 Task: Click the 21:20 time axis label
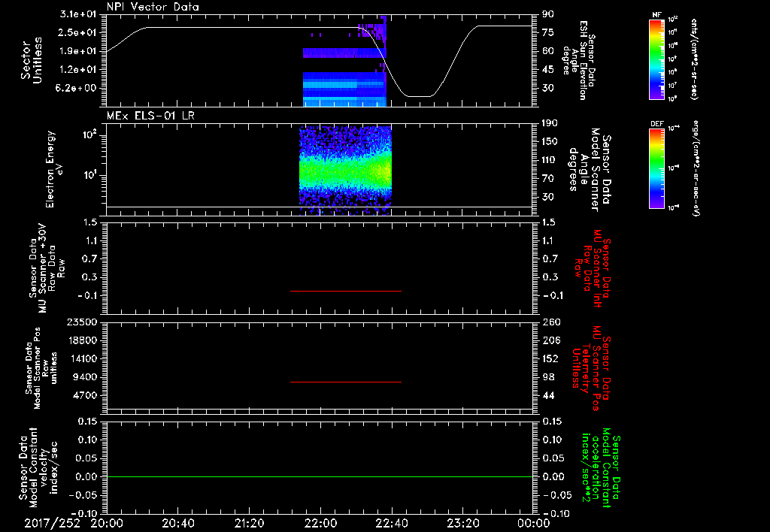point(249,524)
